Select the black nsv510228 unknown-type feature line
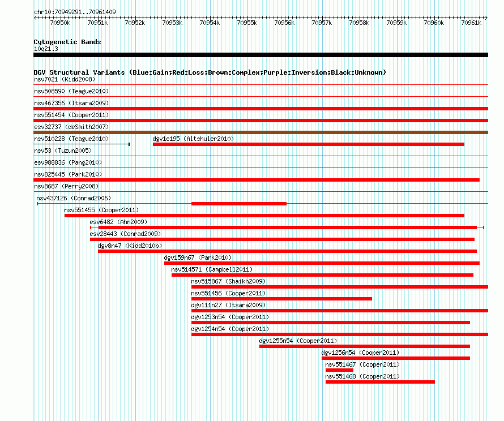Viewport: 504px width, 421px height. coord(82,144)
